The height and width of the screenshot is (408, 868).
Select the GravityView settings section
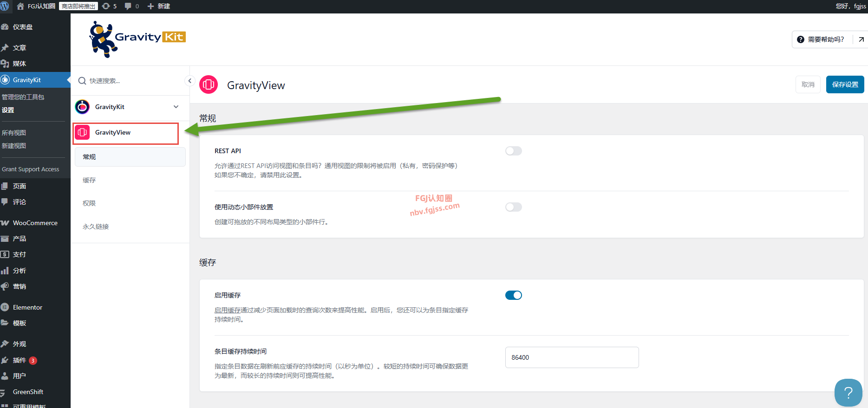pos(126,133)
